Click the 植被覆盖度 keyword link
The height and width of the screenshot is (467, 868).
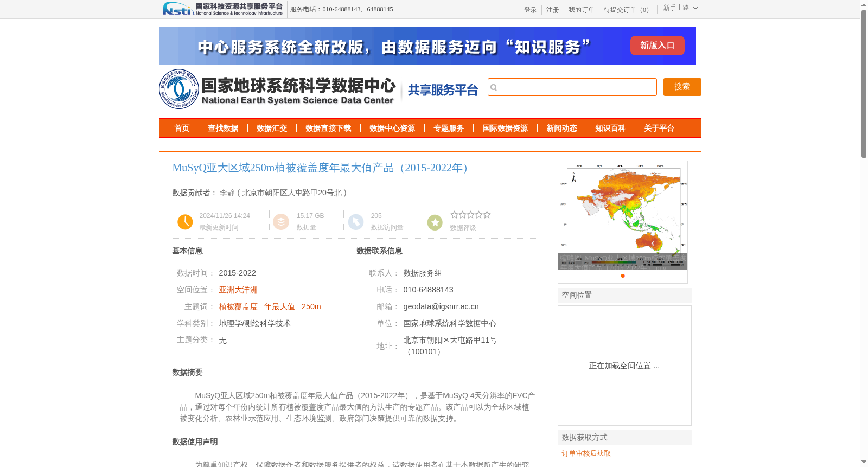[x=238, y=306]
